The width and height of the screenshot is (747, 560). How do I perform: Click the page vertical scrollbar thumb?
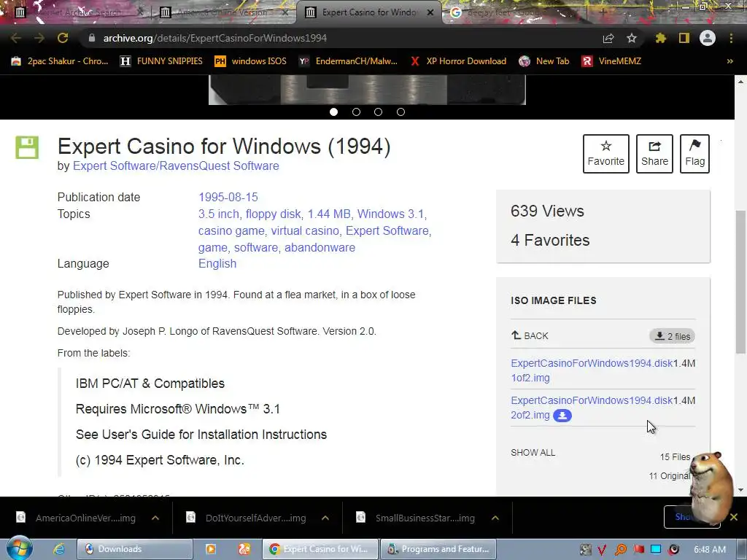[x=740, y=281]
